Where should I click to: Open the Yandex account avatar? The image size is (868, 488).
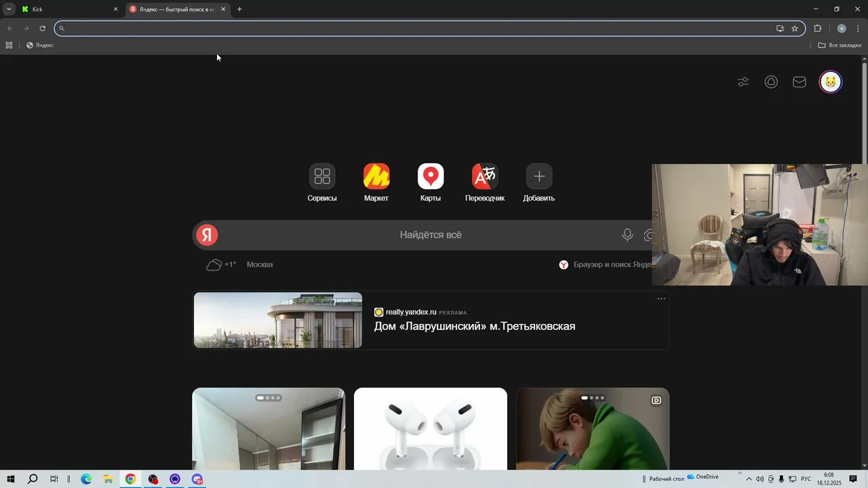(831, 82)
